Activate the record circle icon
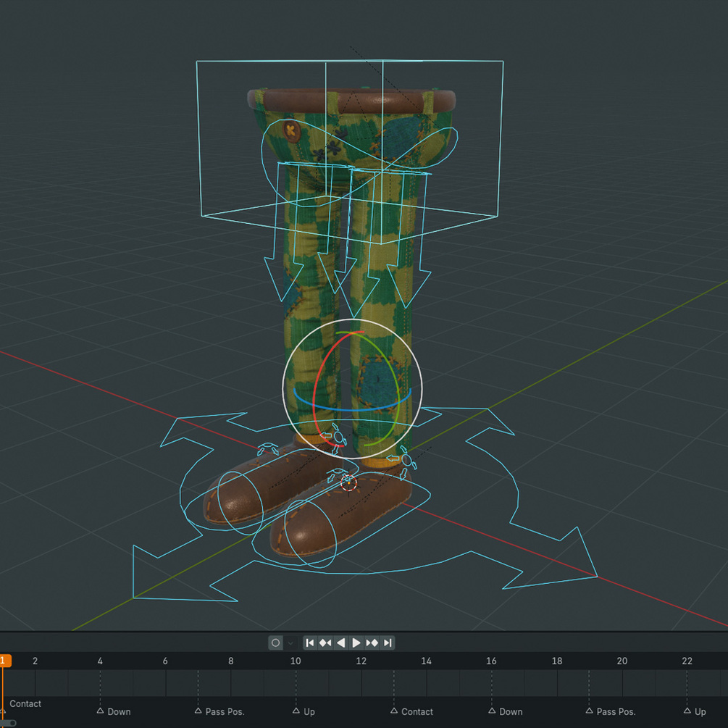Image resolution: width=728 pixels, height=728 pixels. click(x=276, y=643)
